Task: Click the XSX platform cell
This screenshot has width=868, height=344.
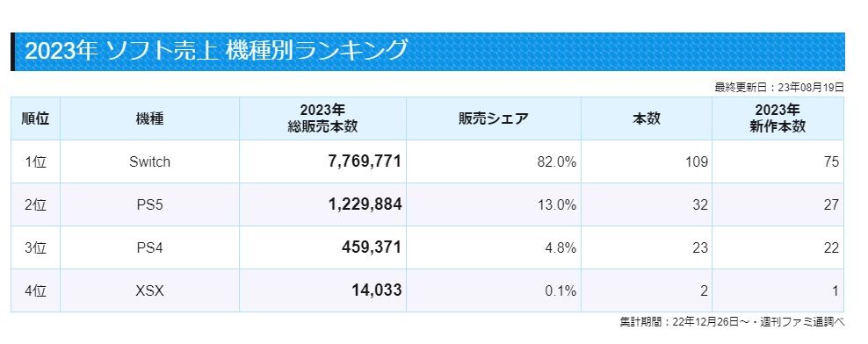Action: (x=149, y=290)
